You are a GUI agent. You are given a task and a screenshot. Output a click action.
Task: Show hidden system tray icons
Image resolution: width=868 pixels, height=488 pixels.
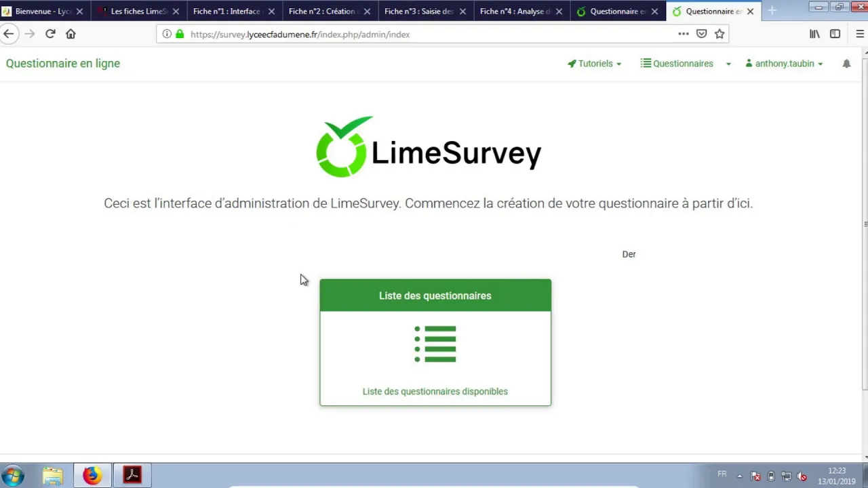740,476
